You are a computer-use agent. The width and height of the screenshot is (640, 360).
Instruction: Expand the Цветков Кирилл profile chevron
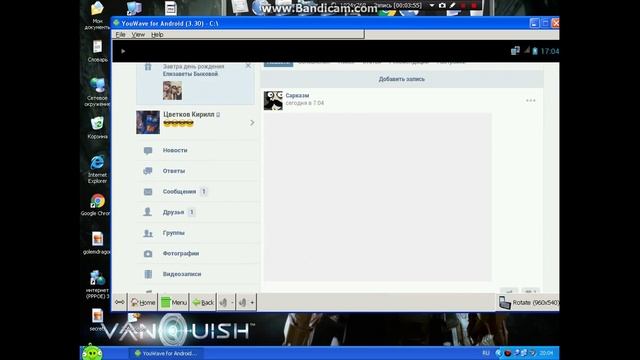(x=252, y=122)
